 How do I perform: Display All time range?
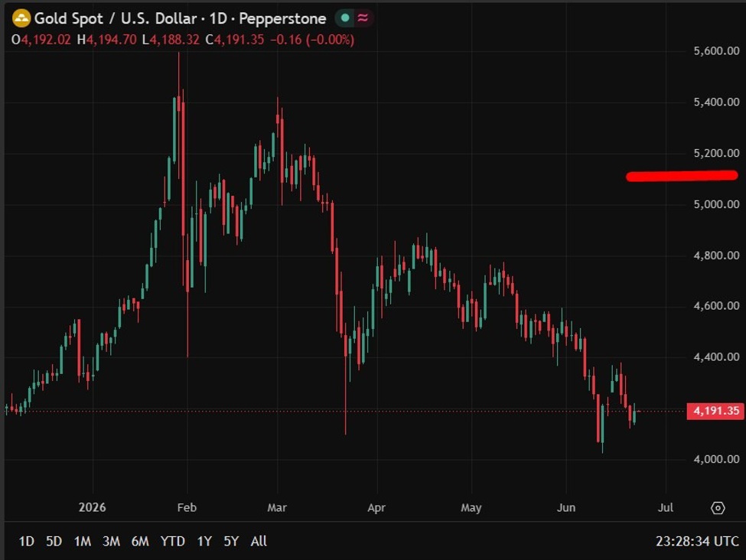click(259, 542)
